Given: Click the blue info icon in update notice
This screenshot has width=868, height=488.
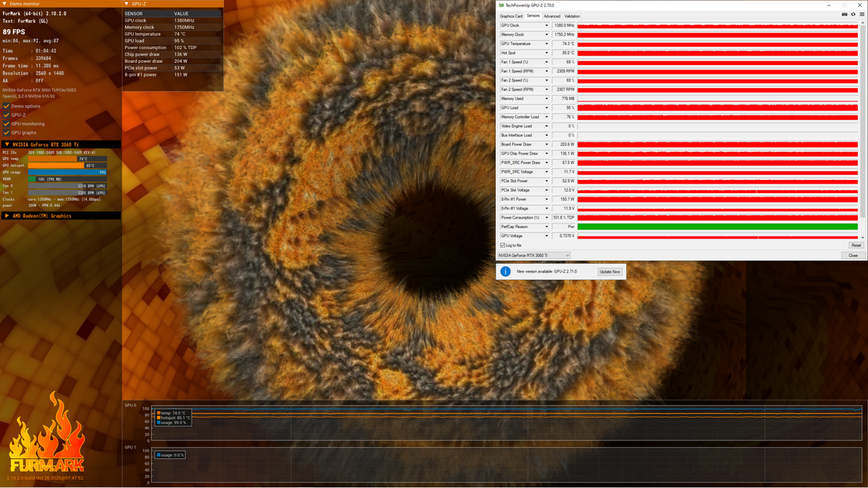Looking at the screenshot, I should pyautogui.click(x=506, y=271).
